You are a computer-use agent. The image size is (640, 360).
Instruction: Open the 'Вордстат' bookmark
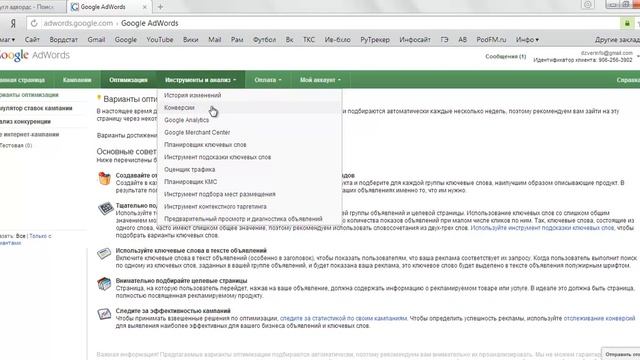(63, 40)
